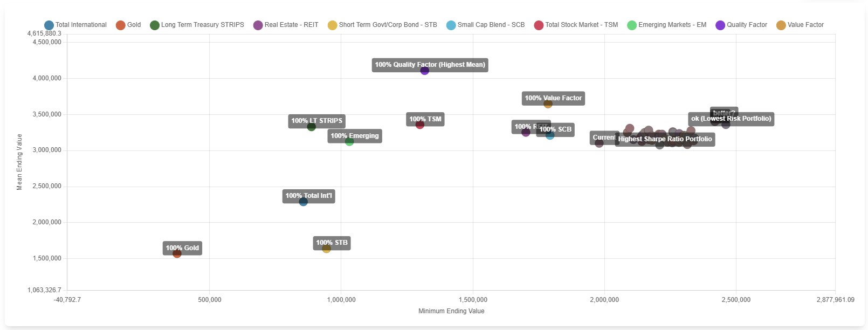Toggle Small Cap Blend - SCB series

(x=485, y=25)
